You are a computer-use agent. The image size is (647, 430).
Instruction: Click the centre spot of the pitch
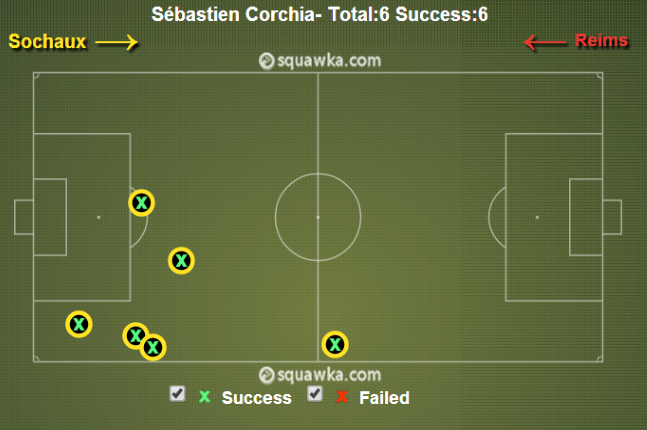(318, 217)
